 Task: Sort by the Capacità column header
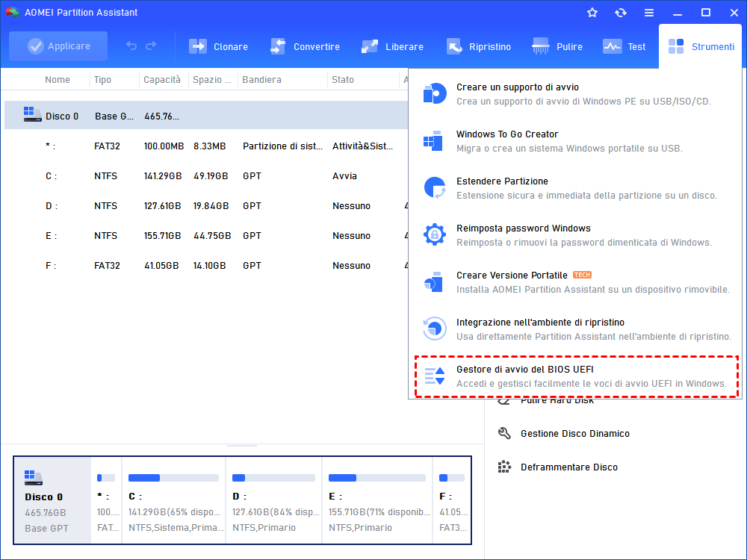162,80
